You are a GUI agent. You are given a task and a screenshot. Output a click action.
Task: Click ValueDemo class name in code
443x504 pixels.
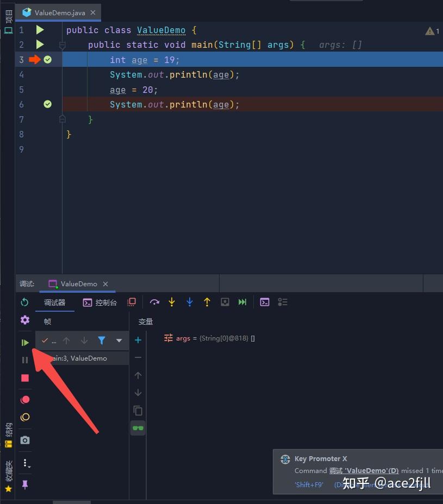tap(161, 30)
